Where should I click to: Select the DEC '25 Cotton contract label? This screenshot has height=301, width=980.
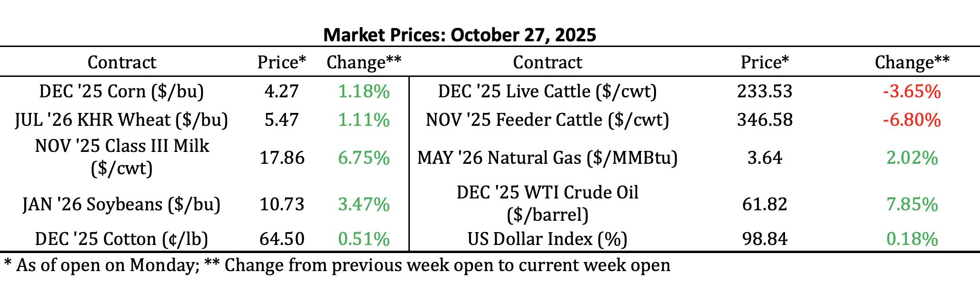click(x=121, y=238)
